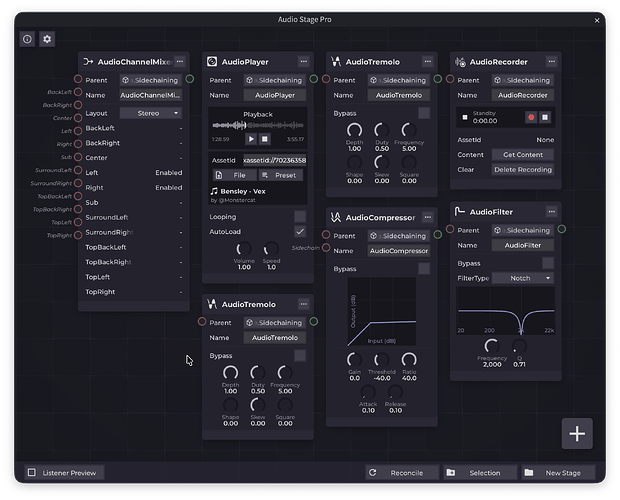Stop AudioPlayer playback
This screenshot has width=620, height=500.
coord(265,139)
